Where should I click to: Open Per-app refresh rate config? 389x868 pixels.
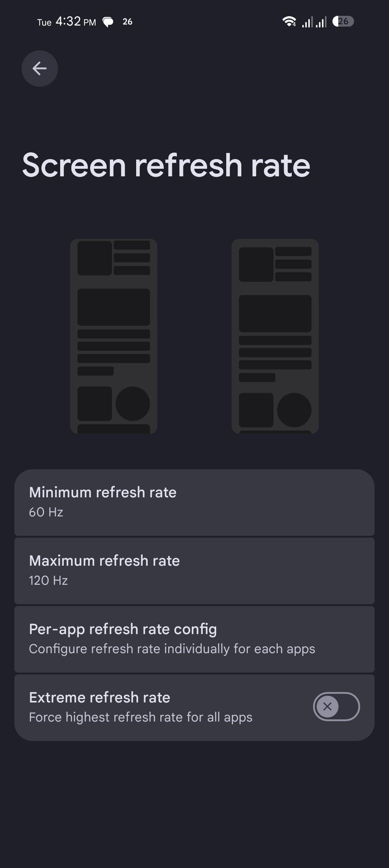point(194,639)
